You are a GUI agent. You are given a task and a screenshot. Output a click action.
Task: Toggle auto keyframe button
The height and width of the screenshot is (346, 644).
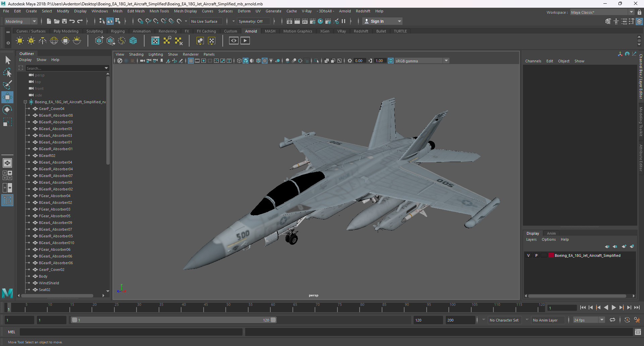coord(627,320)
